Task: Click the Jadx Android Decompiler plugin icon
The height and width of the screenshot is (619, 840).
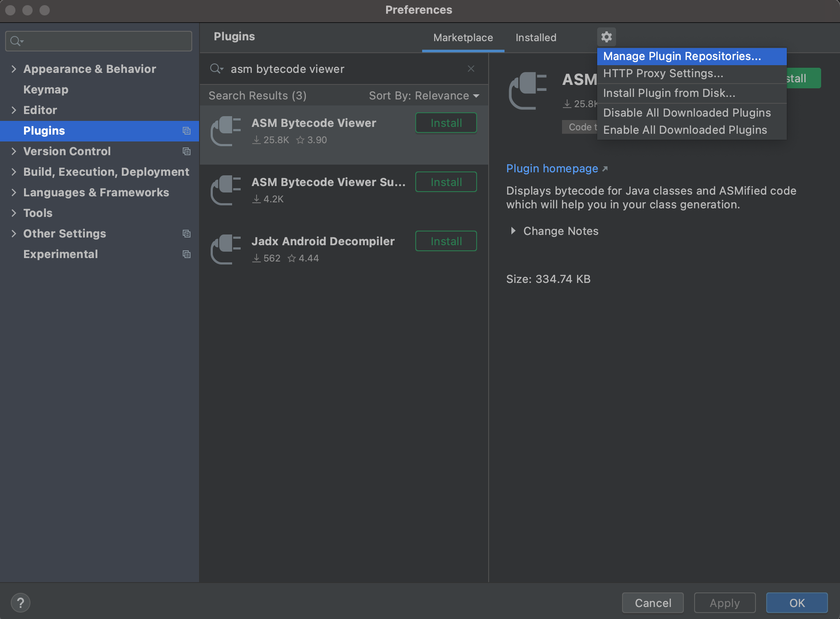Action: pos(226,249)
